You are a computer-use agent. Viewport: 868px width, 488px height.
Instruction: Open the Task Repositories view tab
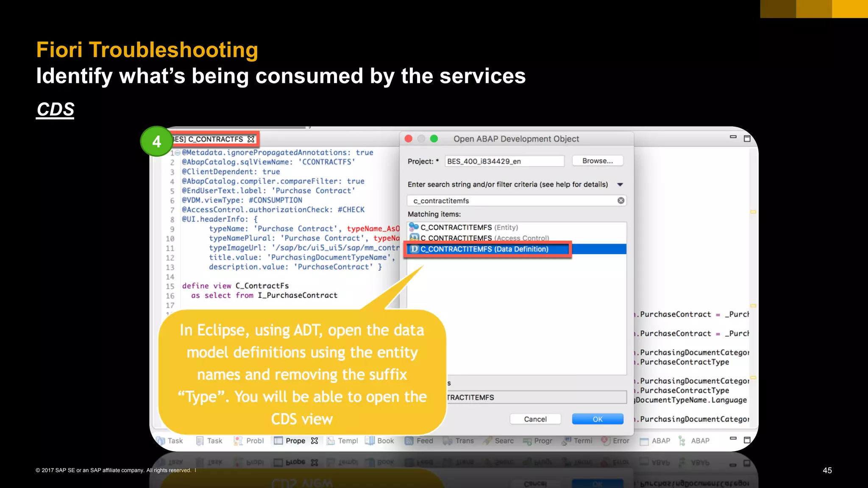click(x=170, y=441)
